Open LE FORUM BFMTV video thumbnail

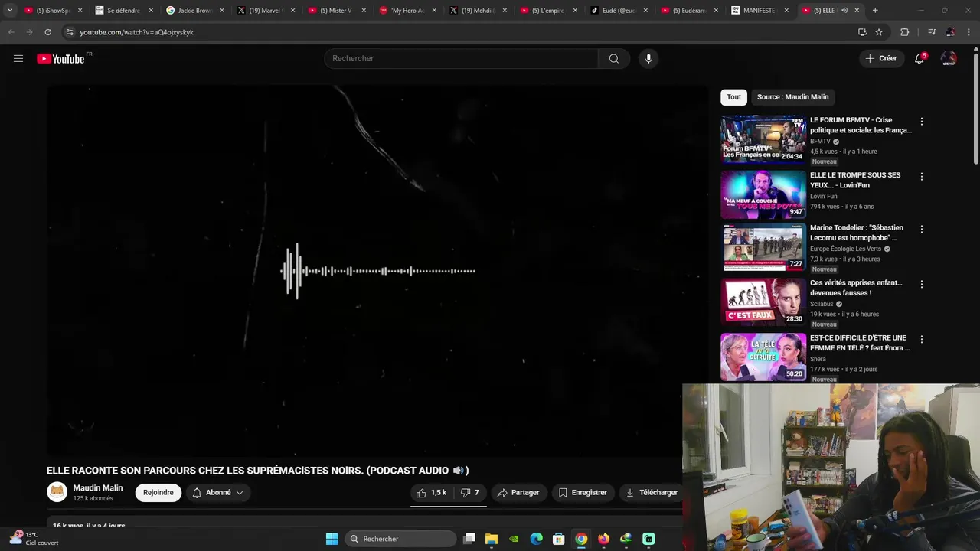pyautogui.click(x=763, y=139)
